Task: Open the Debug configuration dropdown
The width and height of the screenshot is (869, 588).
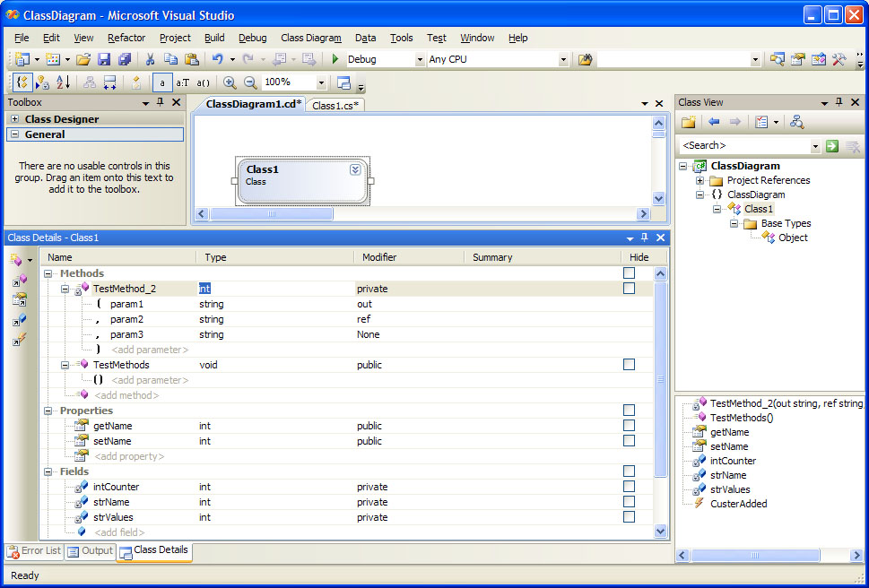Action: pos(420,59)
